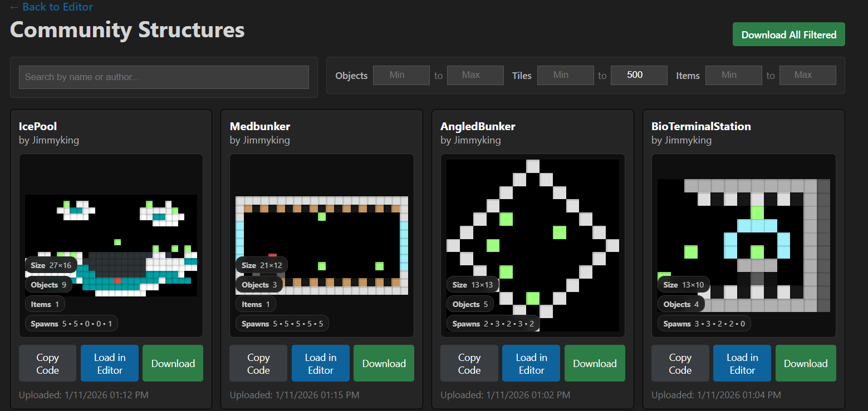
Task: Click the Items 1 badge on IcePool
Action: coord(45,304)
